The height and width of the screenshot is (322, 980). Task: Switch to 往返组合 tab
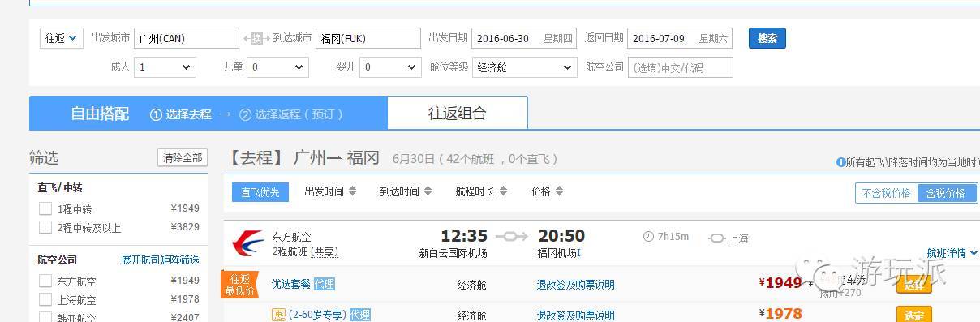(458, 114)
